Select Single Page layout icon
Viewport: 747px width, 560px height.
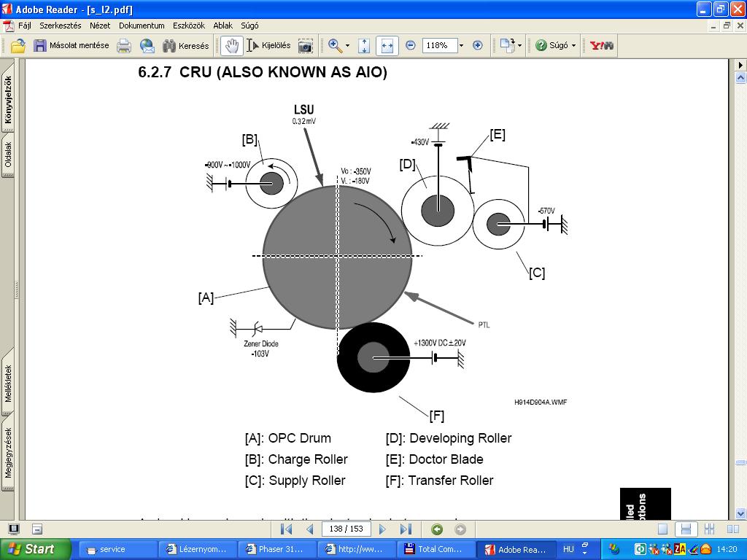pos(662,529)
